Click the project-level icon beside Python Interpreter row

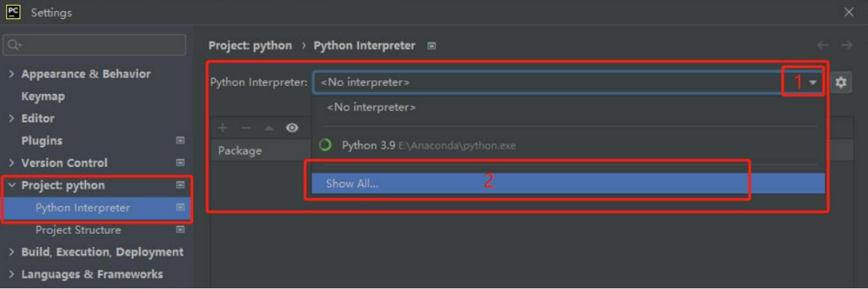(180, 208)
